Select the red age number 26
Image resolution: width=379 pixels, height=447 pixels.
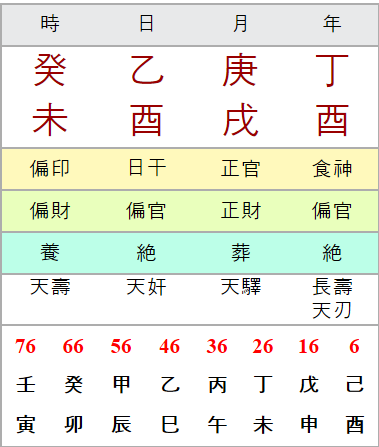263,346
